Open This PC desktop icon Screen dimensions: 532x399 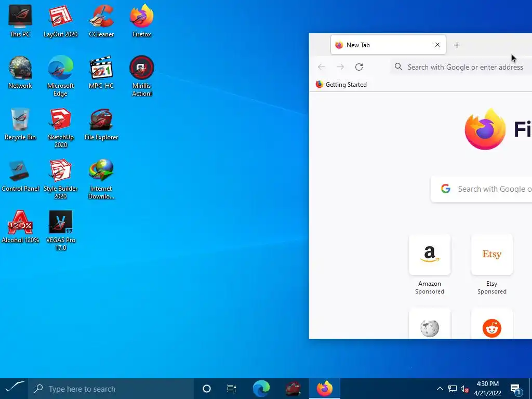20,21
